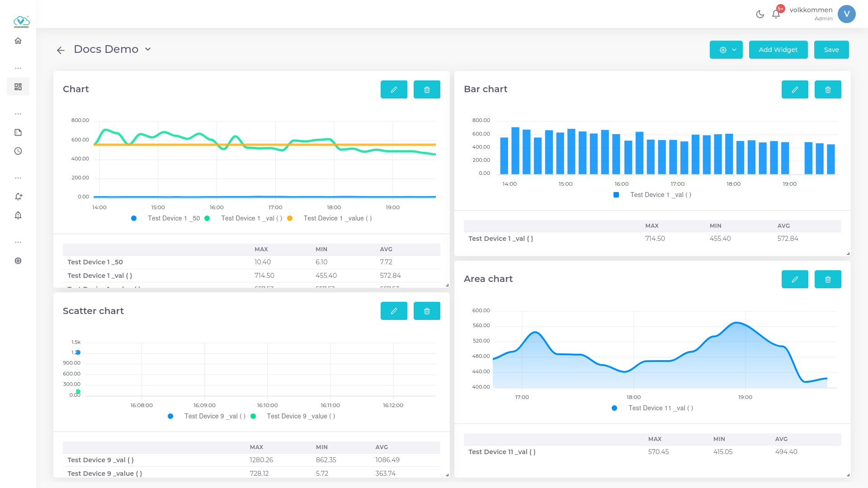Delete the Chart widget with trash icon
Viewport: 868px width, 488px height.
coord(426,89)
